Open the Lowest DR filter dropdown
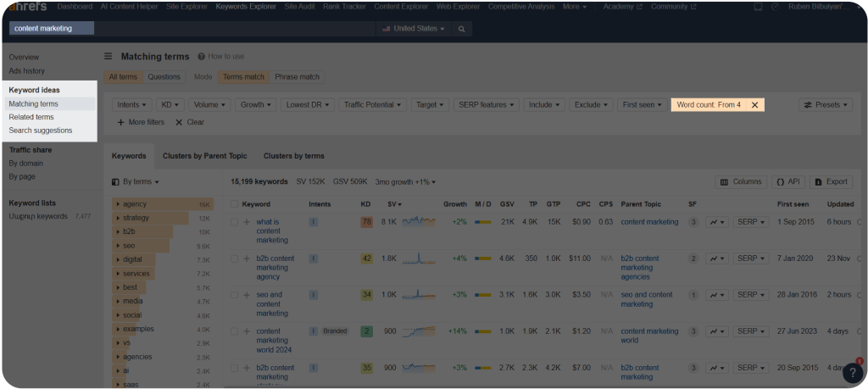This screenshot has height=389, width=868. (307, 104)
